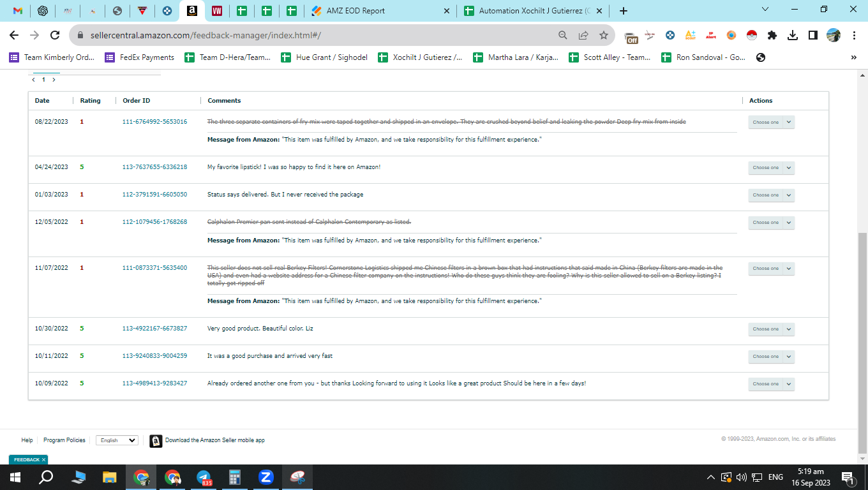Open the Extensions puzzle menu
Image resolution: width=868 pixels, height=490 pixels.
point(772,36)
